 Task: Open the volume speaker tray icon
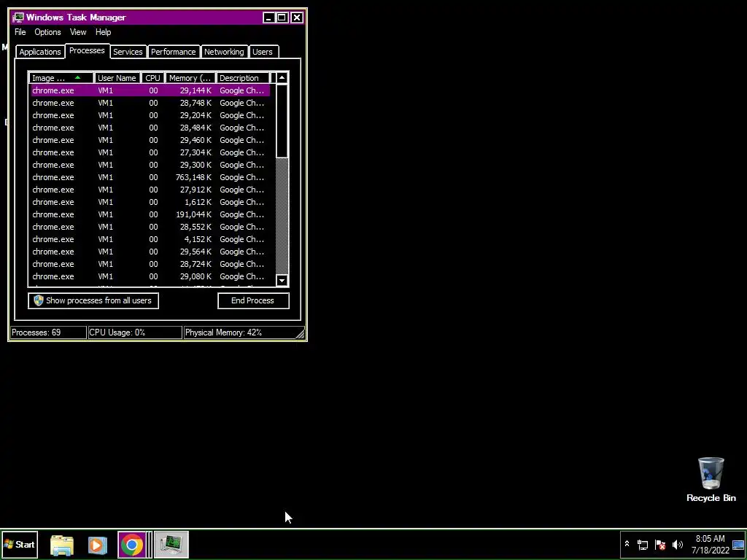coord(678,544)
